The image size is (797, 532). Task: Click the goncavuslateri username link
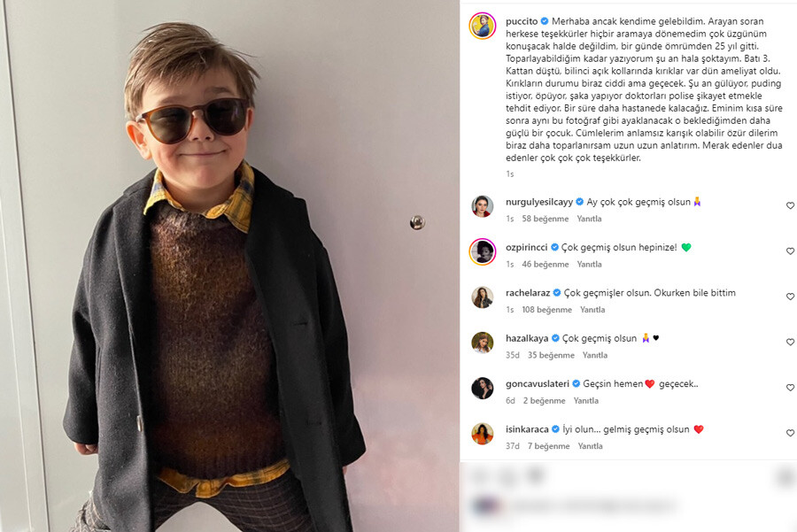click(x=537, y=384)
